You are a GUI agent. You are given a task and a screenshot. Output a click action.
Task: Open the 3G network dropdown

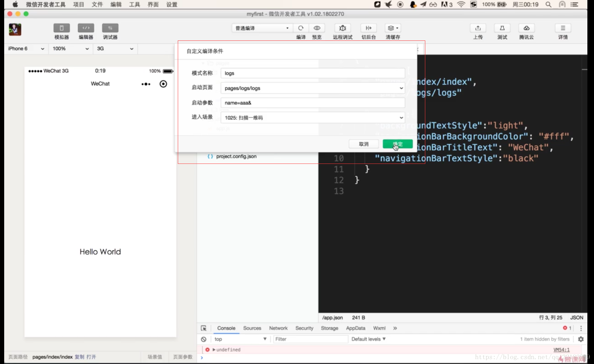click(115, 48)
